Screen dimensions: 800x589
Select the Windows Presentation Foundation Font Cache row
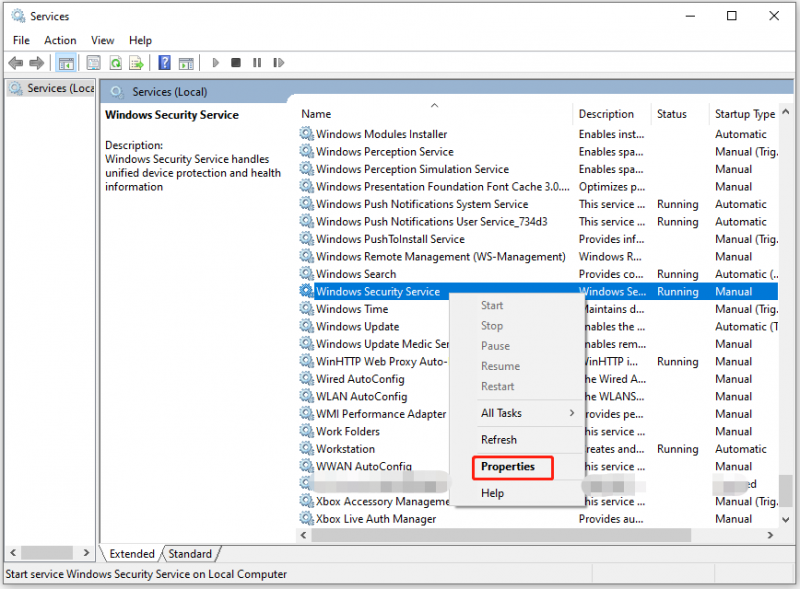click(x=538, y=186)
